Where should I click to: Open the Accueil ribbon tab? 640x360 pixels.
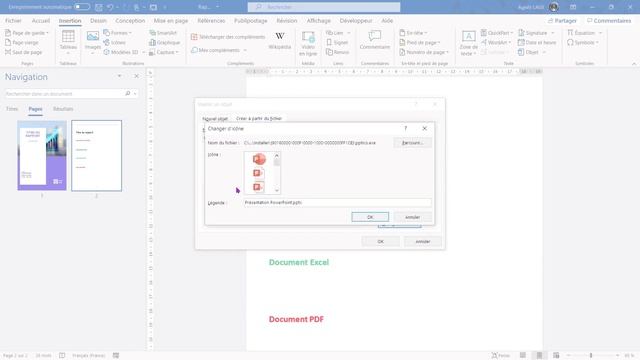click(x=41, y=20)
